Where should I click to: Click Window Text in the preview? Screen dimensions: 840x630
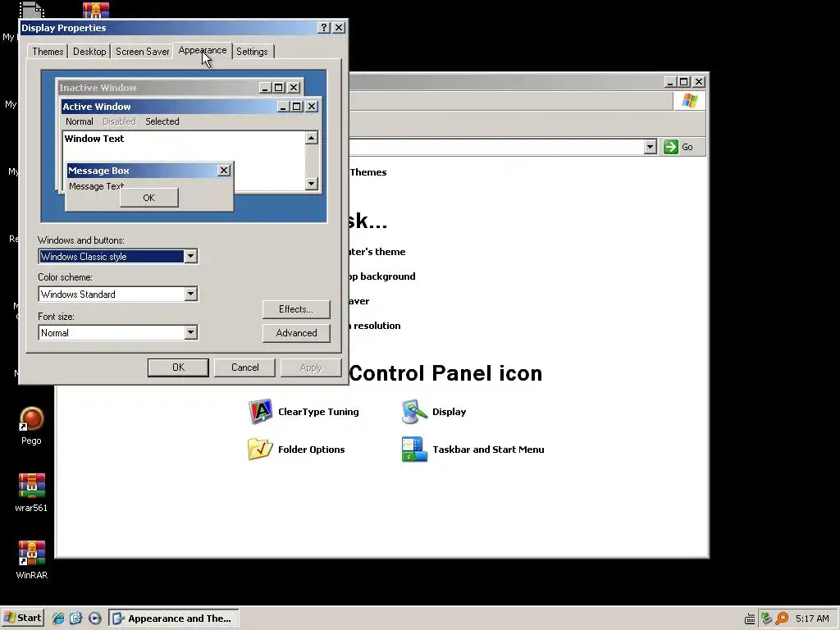(94, 138)
